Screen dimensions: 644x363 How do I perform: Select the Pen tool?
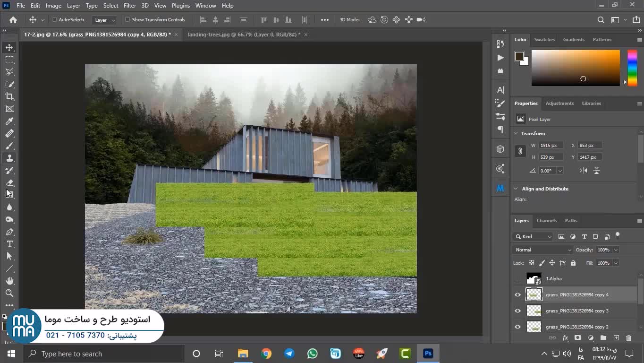coord(9,232)
